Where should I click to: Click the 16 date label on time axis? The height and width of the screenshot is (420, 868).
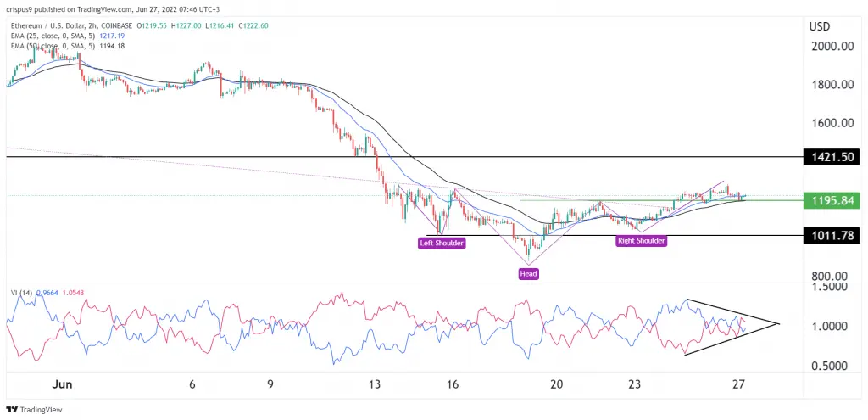453,384
